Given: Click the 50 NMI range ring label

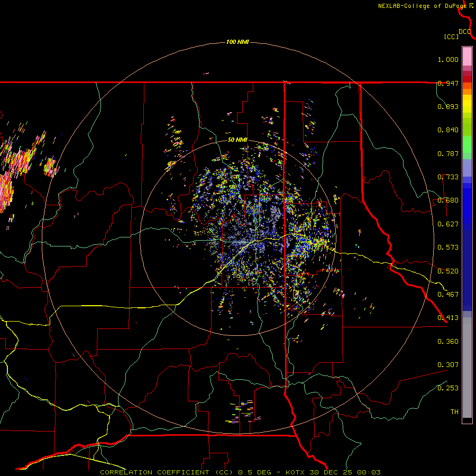Looking at the screenshot, I should point(237,140).
